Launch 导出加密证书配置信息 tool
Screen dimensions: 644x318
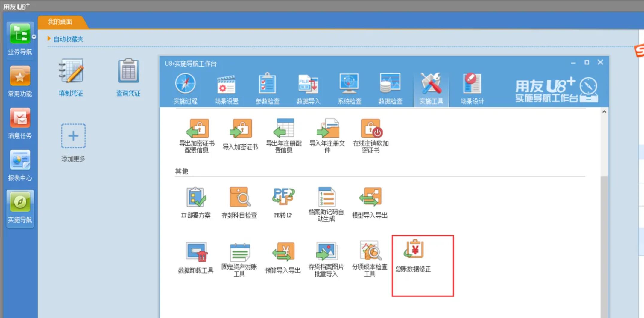click(x=197, y=136)
